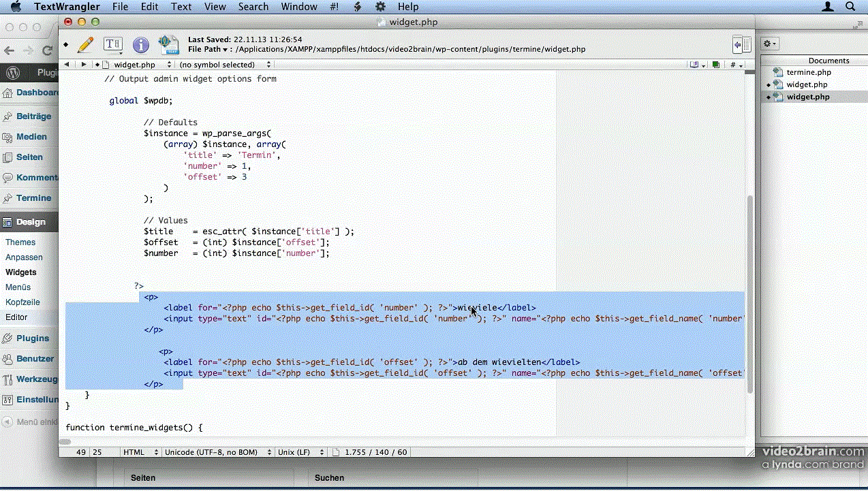Toggle the documents drawer button
This screenshot has width=868, height=491.
742,45
